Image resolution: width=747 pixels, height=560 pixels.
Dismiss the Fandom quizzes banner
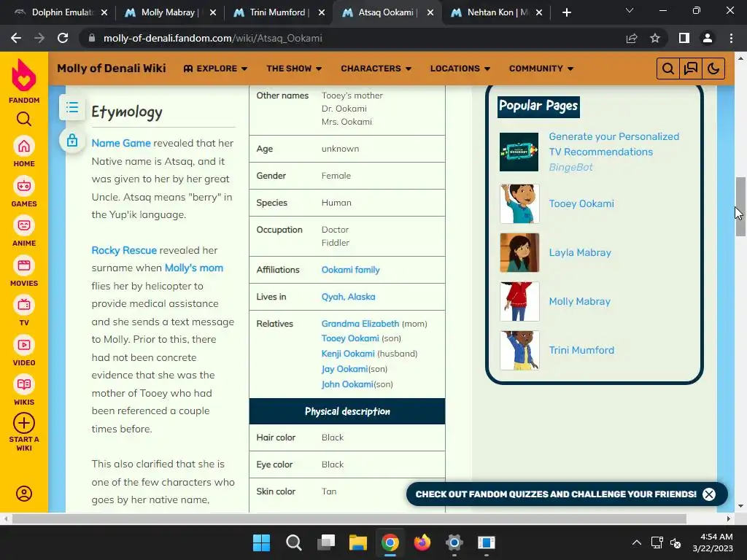(x=709, y=494)
